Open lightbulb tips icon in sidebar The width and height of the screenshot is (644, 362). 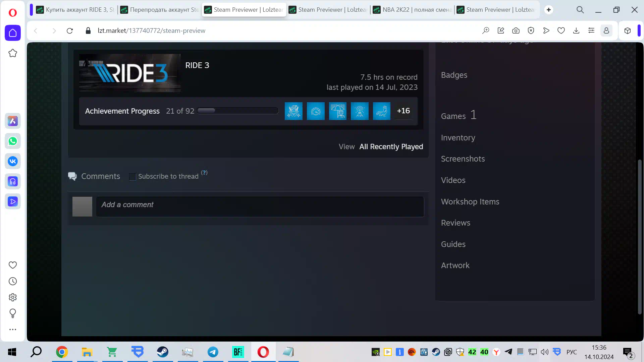(x=13, y=313)
